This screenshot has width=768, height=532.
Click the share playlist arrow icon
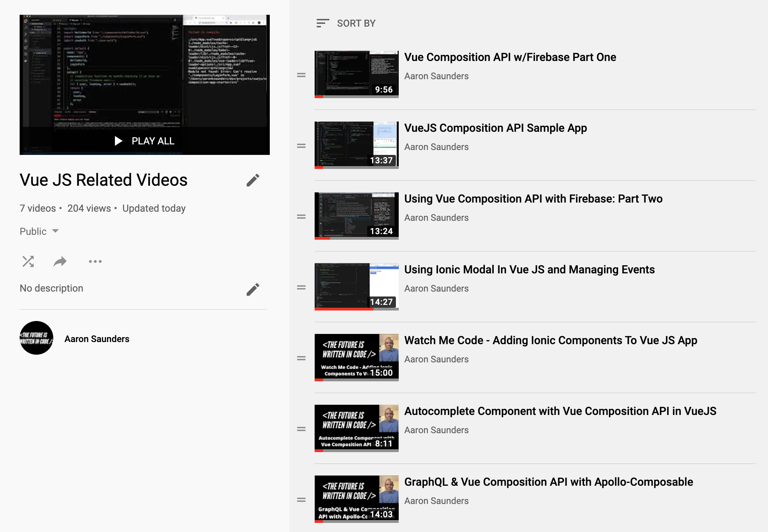click(x=60, y=261)
